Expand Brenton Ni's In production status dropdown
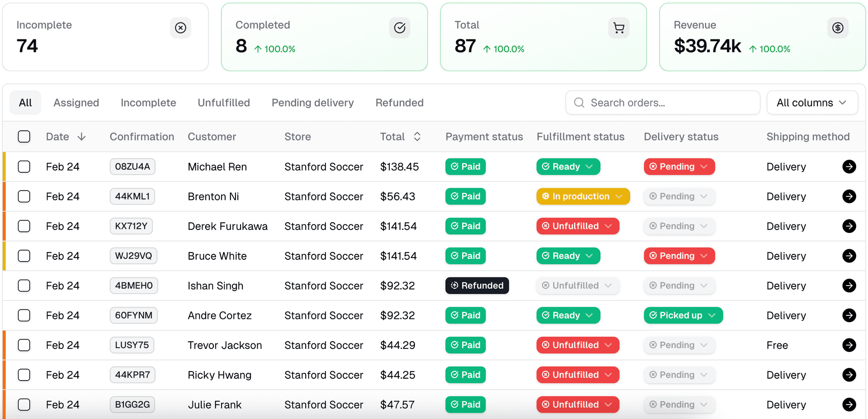The height and width of the screenshot is (419, 868). pos(583,196)
